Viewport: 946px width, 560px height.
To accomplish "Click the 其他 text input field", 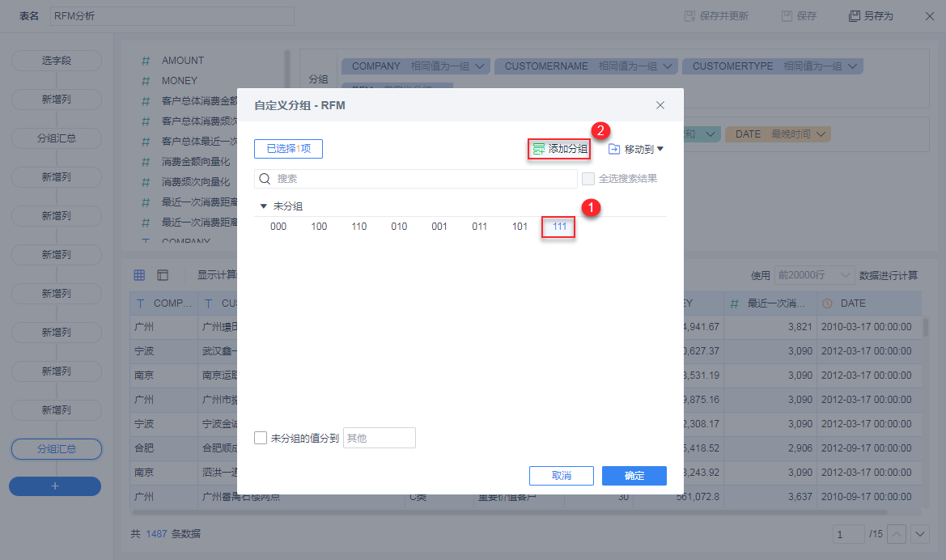I will pyautogui.click(x=380, y=438).
